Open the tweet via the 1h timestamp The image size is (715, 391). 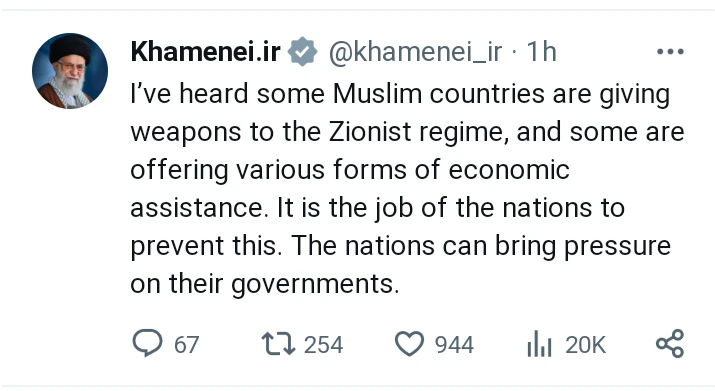pos(541,52)
